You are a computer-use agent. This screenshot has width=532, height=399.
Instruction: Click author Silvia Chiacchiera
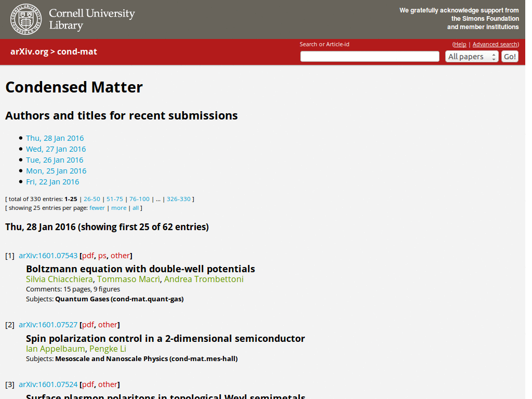click(59, 279)
